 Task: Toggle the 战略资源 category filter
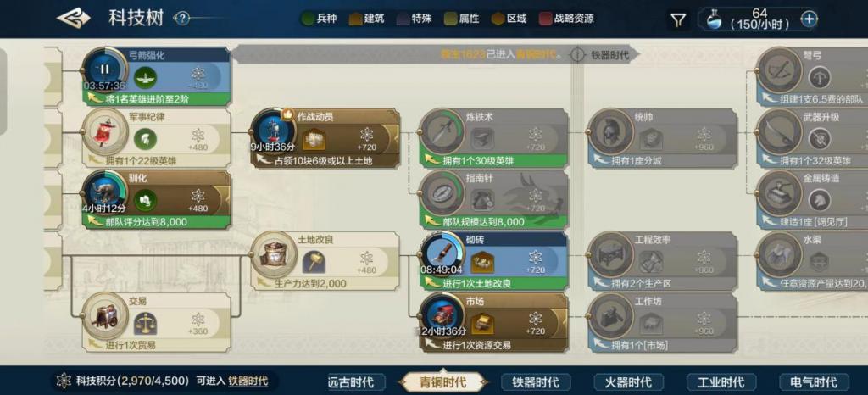[567, 19]
